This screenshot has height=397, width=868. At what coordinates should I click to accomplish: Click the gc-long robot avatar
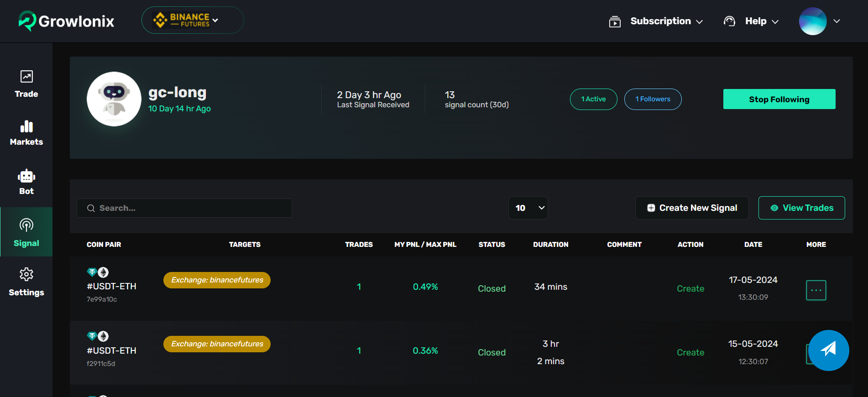pyautogui.click(x=114, y=99)
